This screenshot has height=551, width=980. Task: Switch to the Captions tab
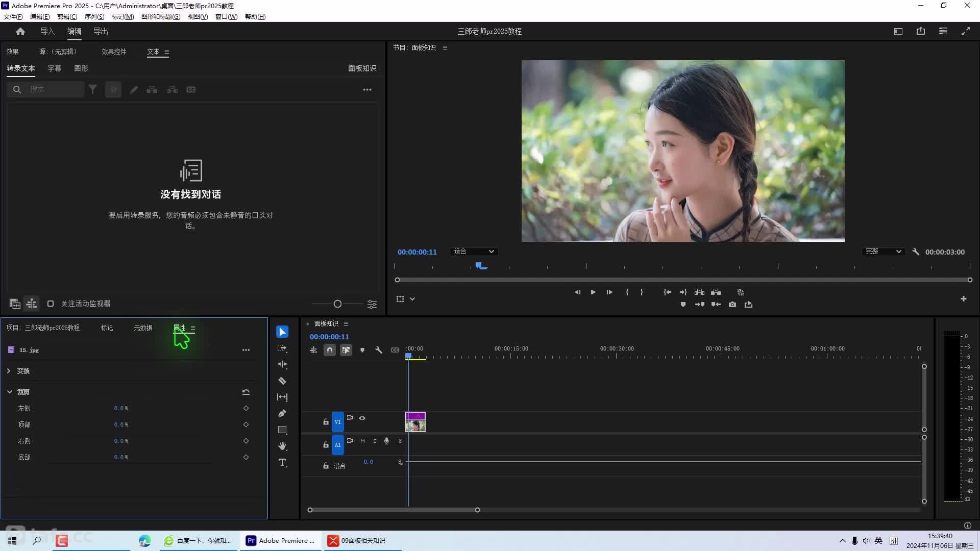coord(55,68)
